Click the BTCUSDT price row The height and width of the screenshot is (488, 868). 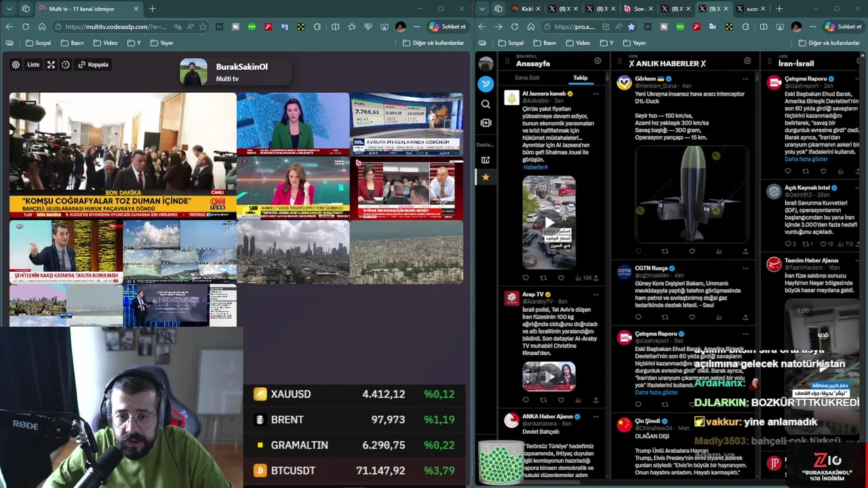click(x=355, y=470)
